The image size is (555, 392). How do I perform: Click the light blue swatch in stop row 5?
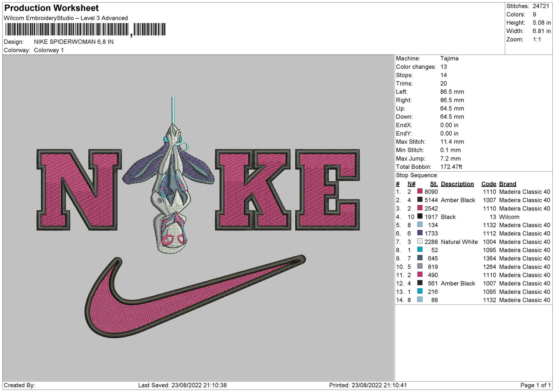tap(420, 225)
